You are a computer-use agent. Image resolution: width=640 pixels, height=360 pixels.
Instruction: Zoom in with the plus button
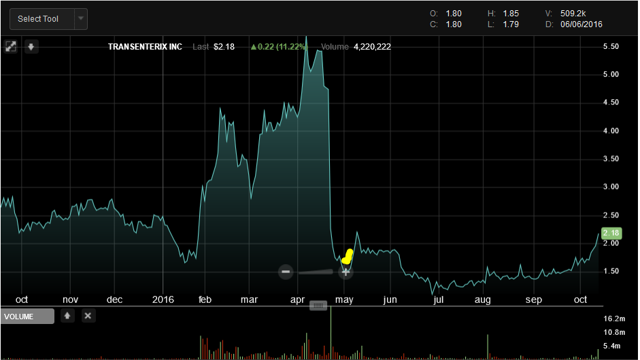346,272
